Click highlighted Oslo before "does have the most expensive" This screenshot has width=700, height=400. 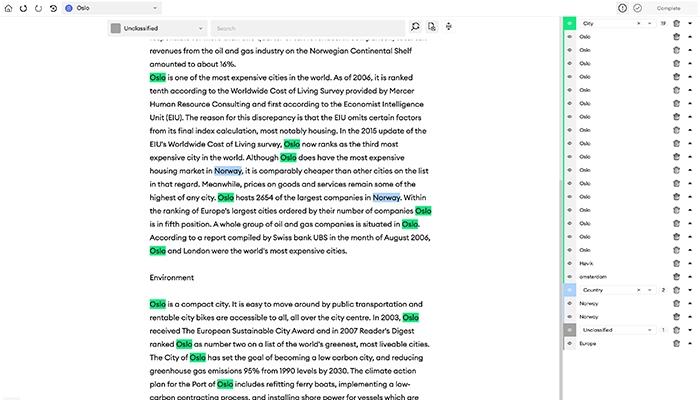pyautogui.click(x=288, y=157)
